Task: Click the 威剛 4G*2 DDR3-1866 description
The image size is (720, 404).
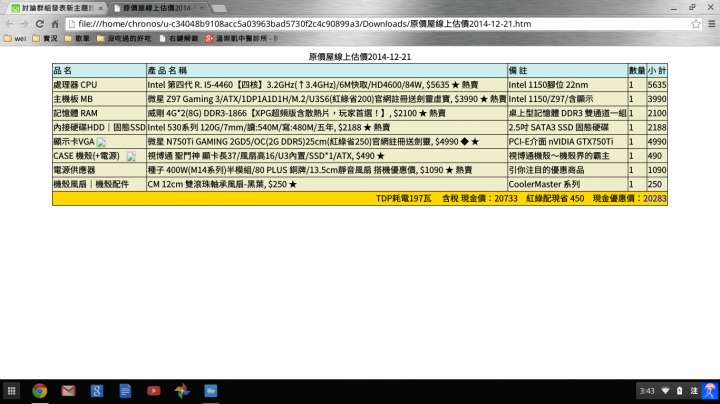Action: pyautogui.click(x=296, y=113)
